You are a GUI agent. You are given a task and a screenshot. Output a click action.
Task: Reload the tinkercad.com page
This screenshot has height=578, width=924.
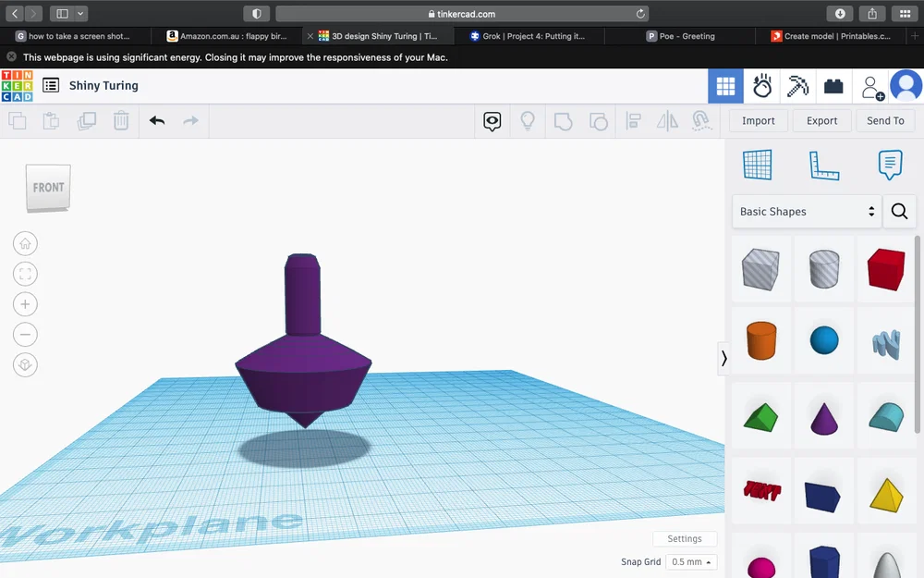tap(640, 14)
